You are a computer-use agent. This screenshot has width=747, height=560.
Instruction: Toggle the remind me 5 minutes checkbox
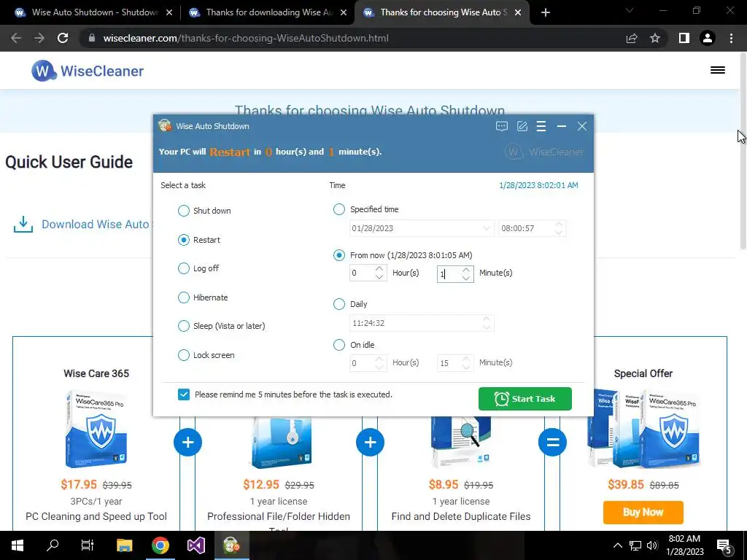click(183, 394)
